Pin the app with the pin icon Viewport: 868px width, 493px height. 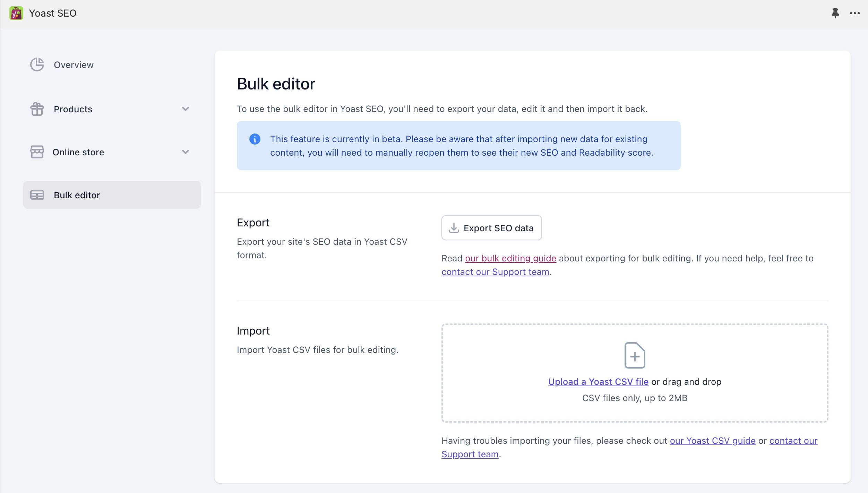pos(835,13)
